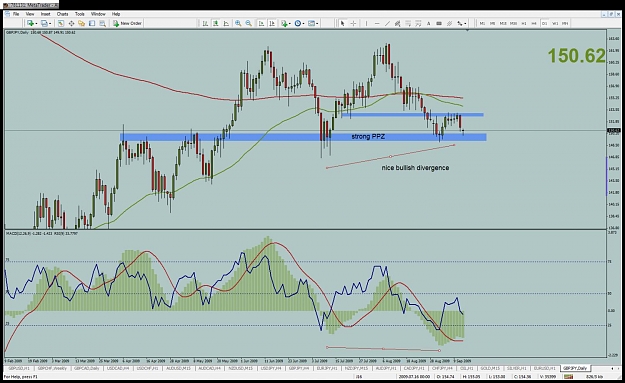Select the text label tool

(439, 24)
